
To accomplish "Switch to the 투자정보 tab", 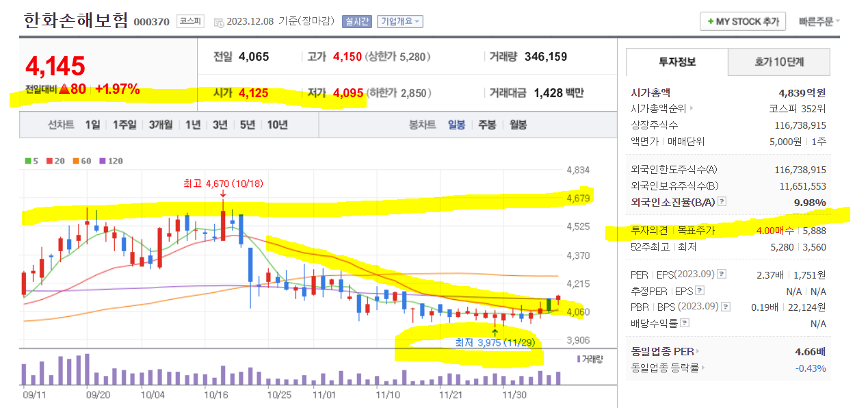I will click(677, 62).
